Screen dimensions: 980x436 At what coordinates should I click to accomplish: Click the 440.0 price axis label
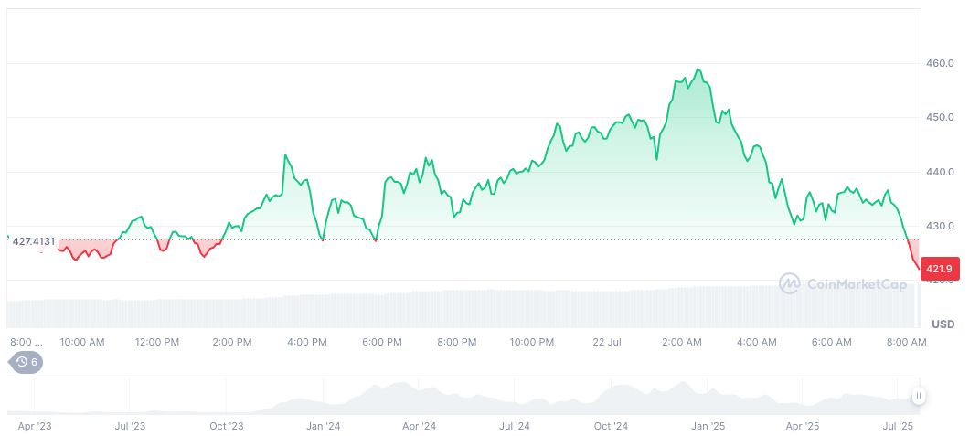tap(941, 172)
